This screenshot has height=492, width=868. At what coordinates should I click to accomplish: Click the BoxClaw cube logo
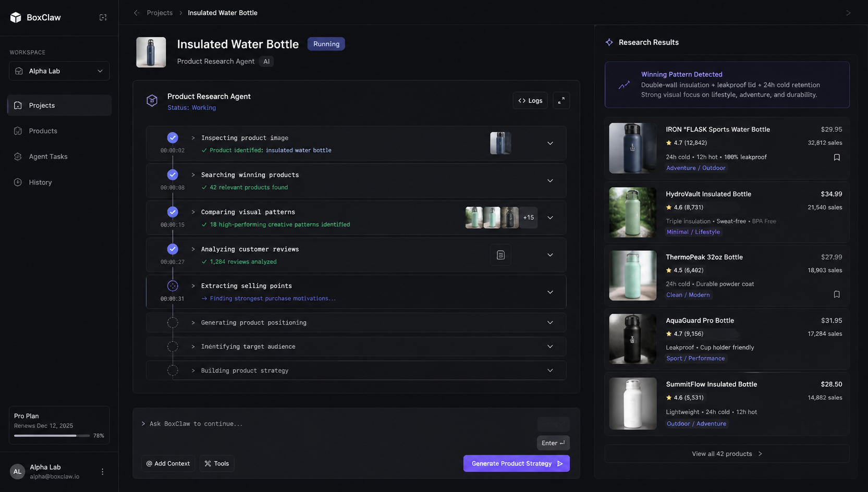point(16,17)
